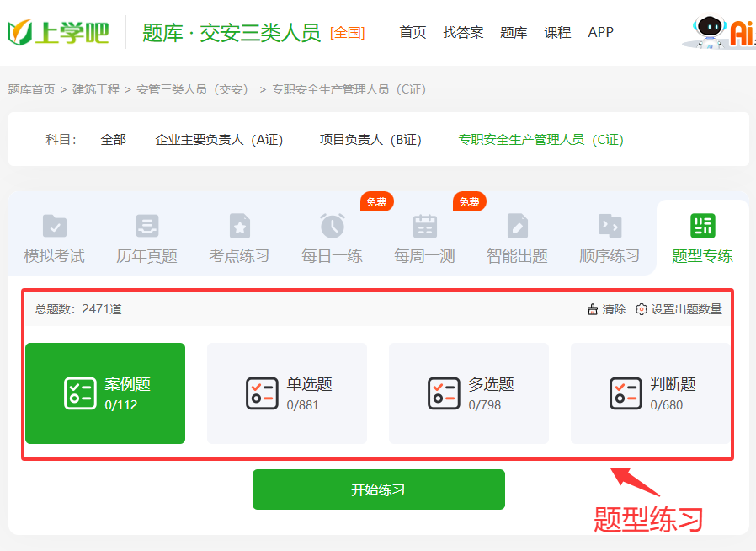756x551 pixels.
Task: Click the 模拟考试 folder icon
Action: point(55,226)
